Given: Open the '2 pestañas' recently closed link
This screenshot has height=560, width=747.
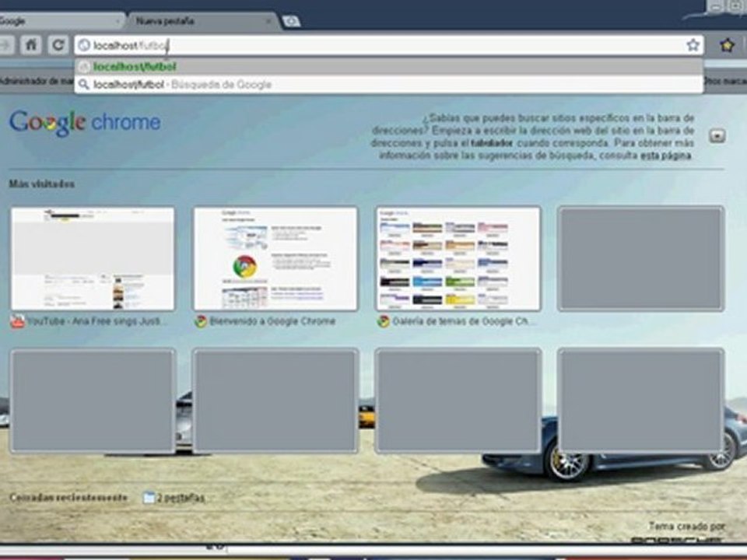Looking at the screenshot, I should (181, 498).
